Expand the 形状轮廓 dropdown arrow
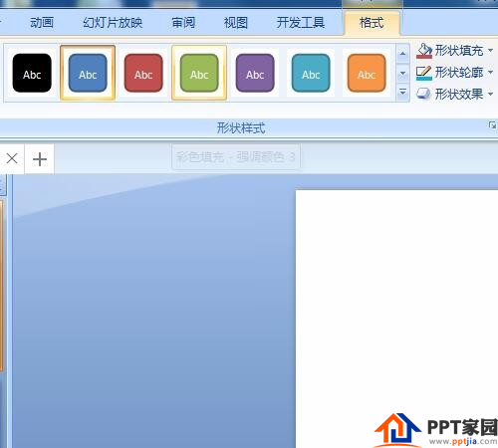The width and height of the screenshot is (498, 448). [491, 72]
